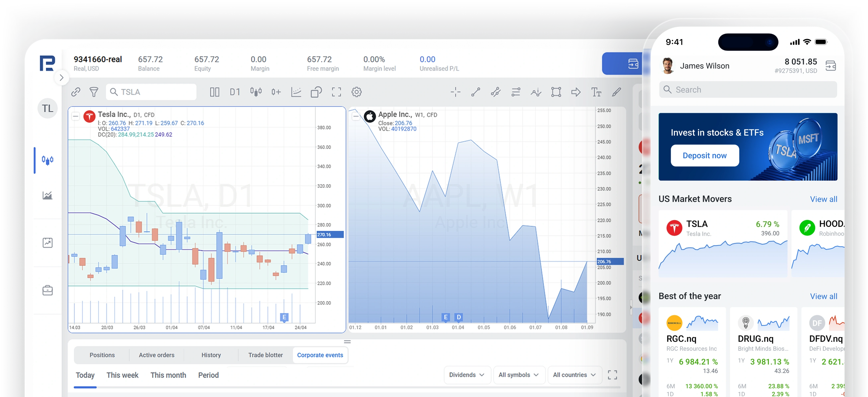Select the trend line drawing tool
The width and height of the screenshot is (868, 397).
click(x=476, y=92)
